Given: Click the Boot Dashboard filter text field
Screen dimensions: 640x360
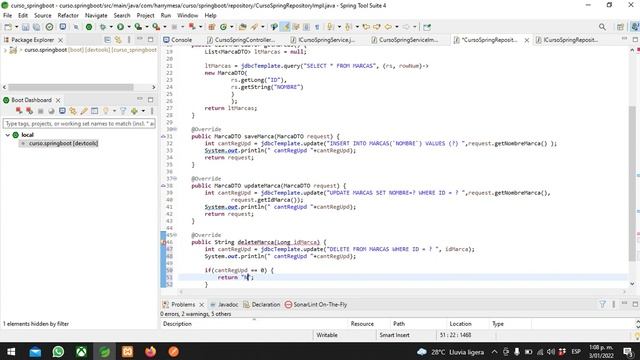Looking at the screenshot, I should point(79,123).
